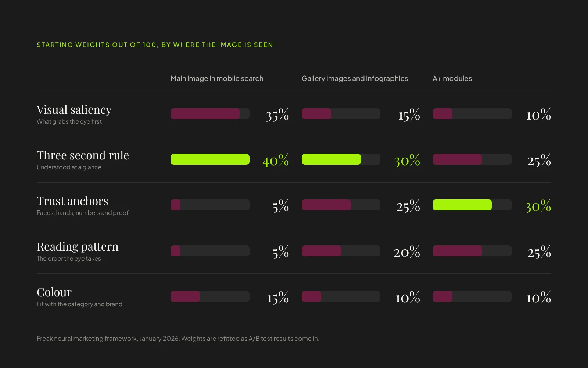Click the 35% value for Visual saliency

coord(277,115)
